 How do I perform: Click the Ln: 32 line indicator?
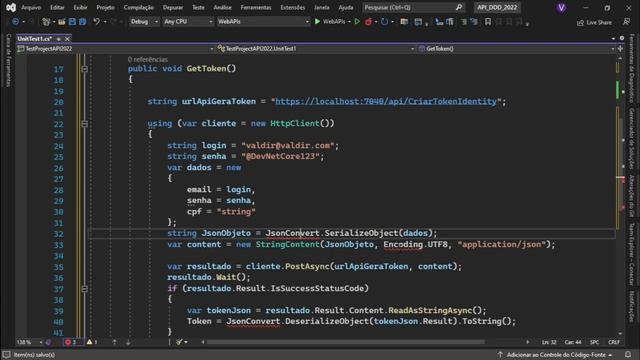[549, 342]
